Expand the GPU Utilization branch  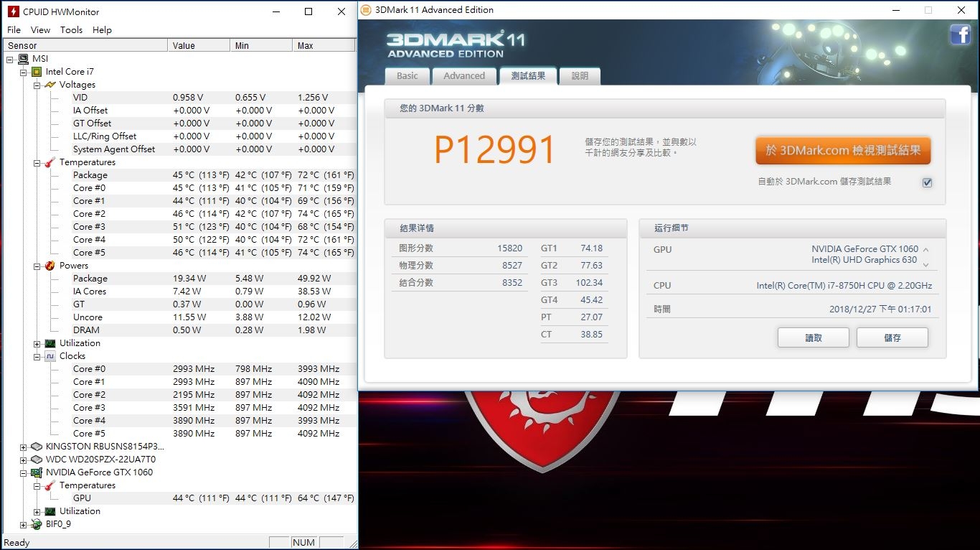(37, 511)
